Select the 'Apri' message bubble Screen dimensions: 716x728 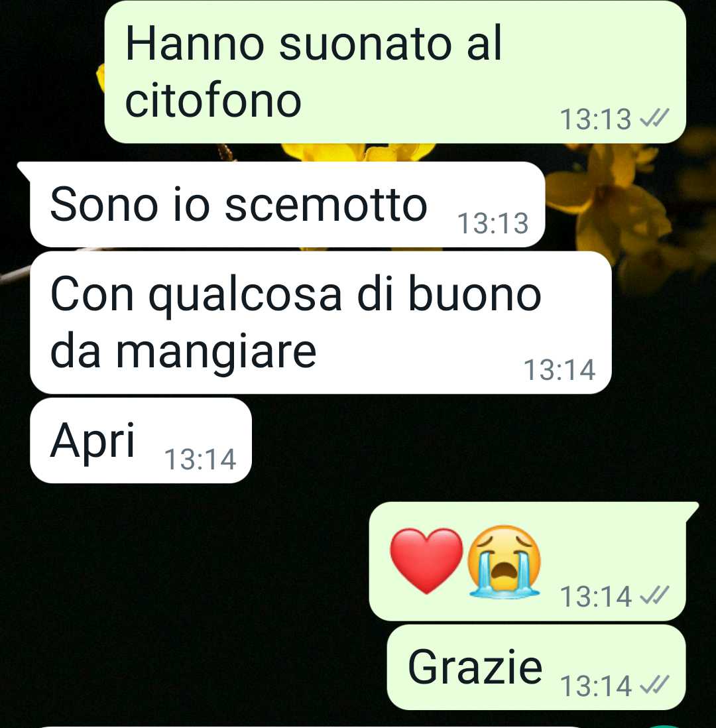[141, 440]
